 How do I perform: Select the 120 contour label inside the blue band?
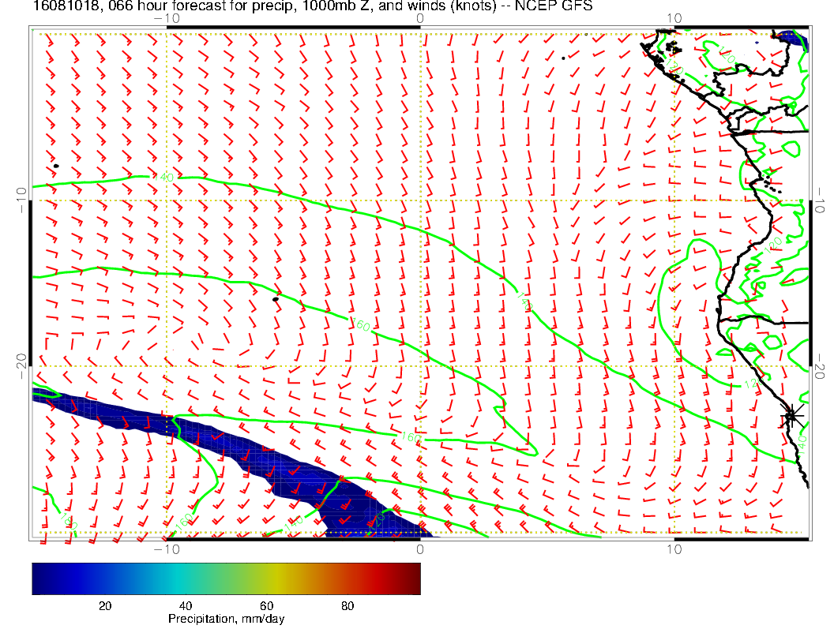pos(378,519)
